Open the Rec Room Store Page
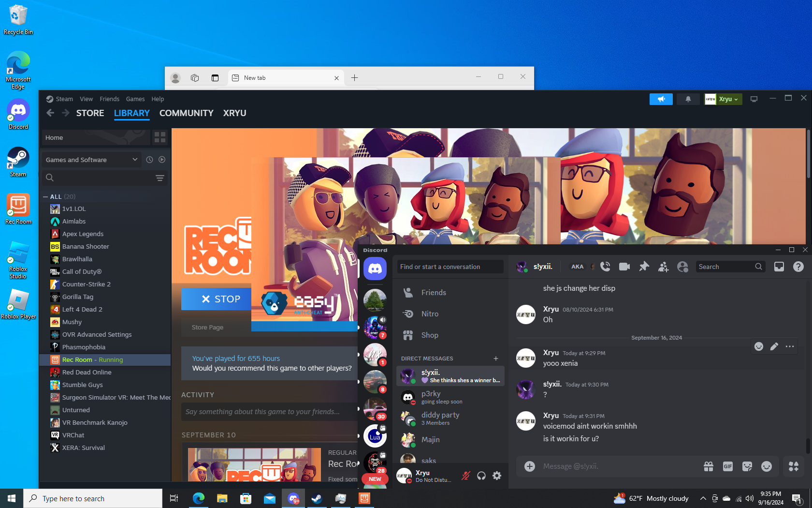 coord(207,328)
